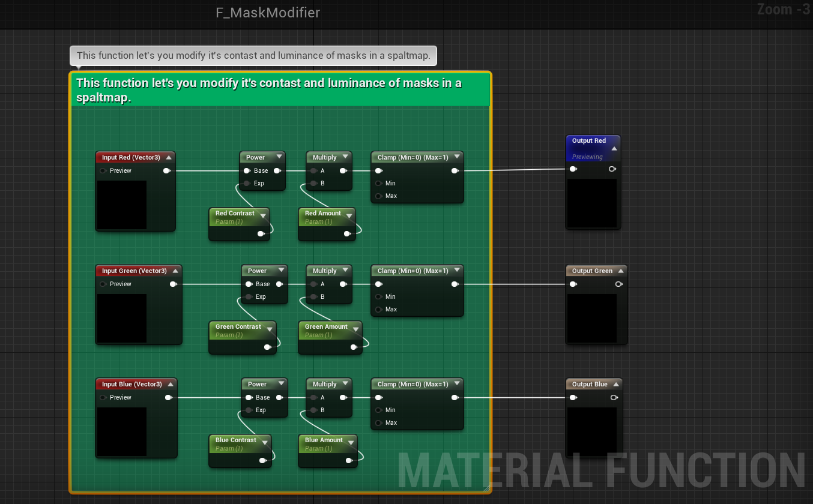The height and width of the screenshot is (504, 813).
Task: Click the Max pin on blue row Clamp
Action: [379, 423]
